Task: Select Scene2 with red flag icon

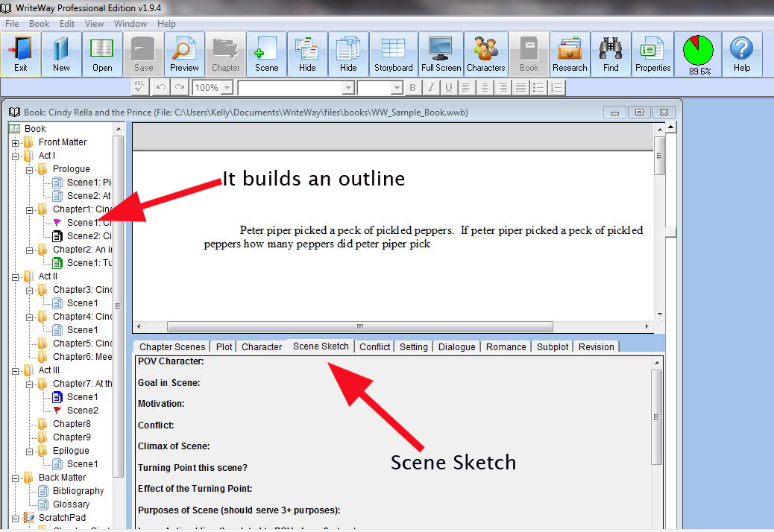Action: click(83, 411)
